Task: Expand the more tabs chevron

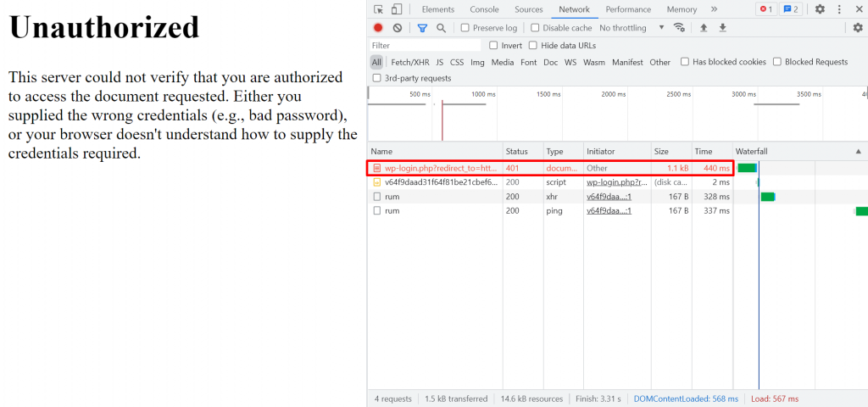Action: click(714, 9)
